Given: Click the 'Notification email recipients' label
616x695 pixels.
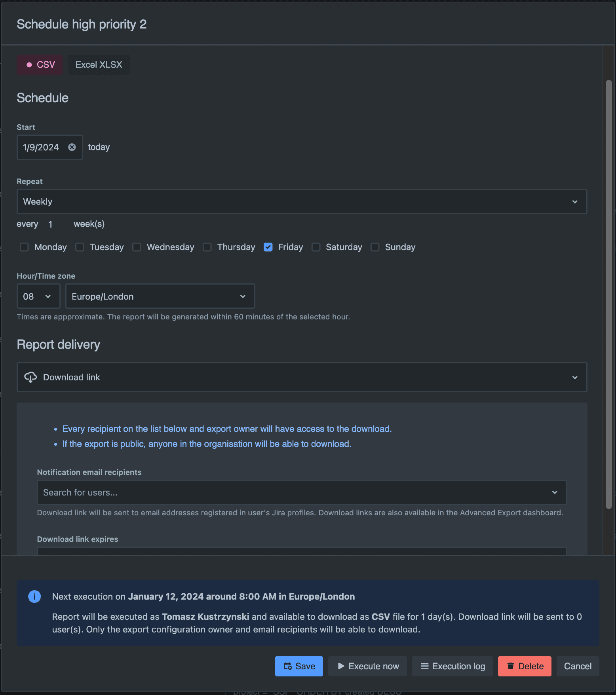Looking at the screenshot, I should pos(89,472).
